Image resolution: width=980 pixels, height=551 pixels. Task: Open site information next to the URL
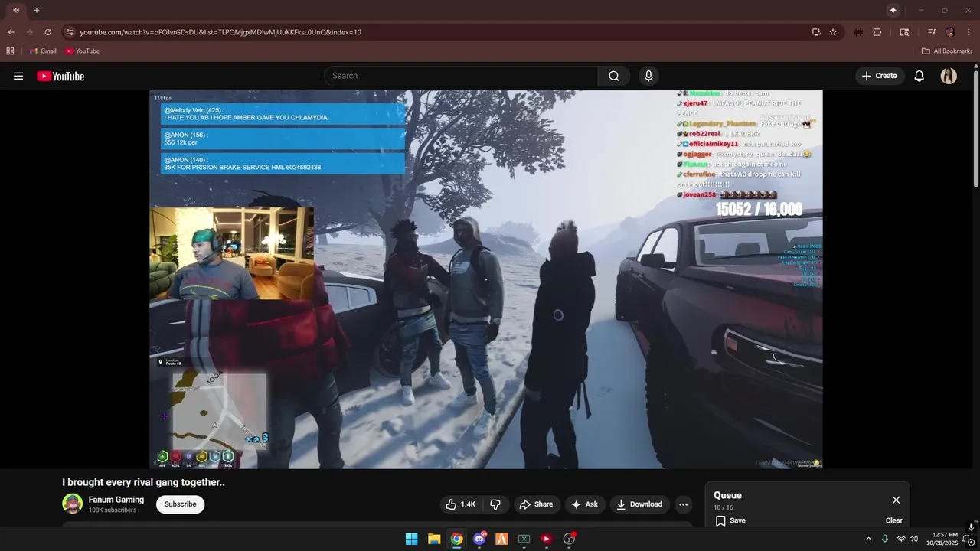[x=69, y=32]
